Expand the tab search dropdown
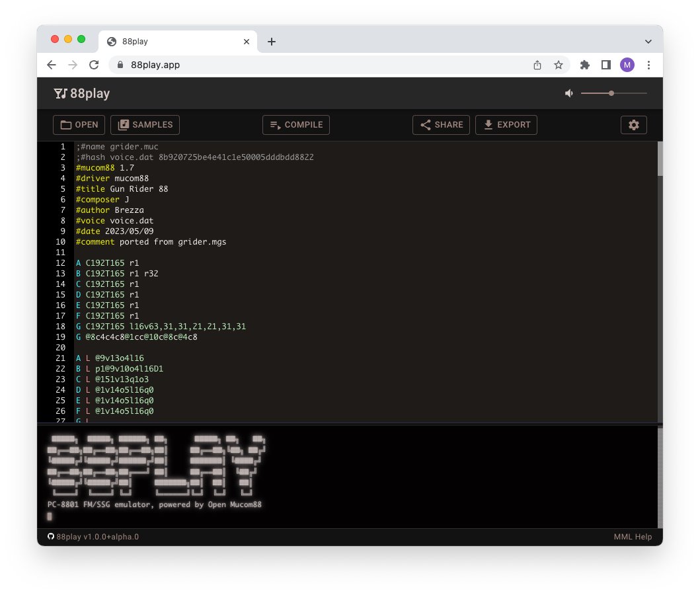This screenshot has width=700, height=595. 648,42
